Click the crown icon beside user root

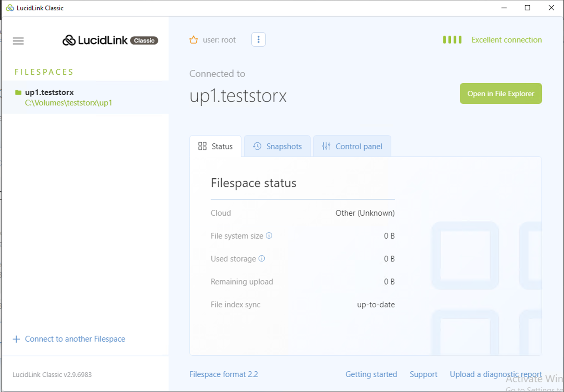click(x=194, y=40)
